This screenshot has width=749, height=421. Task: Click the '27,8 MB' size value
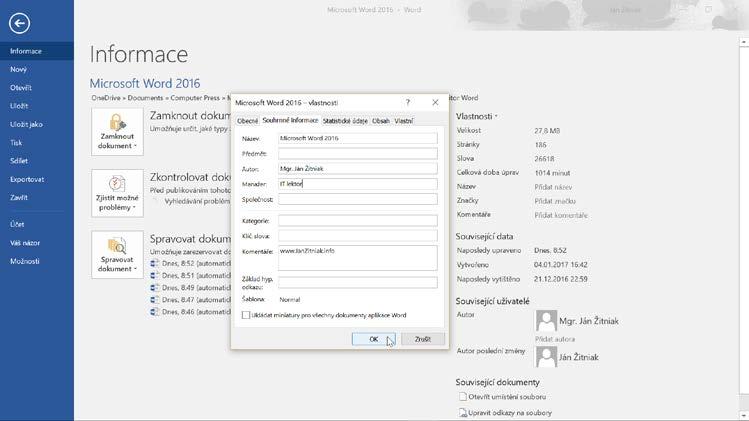547,130
